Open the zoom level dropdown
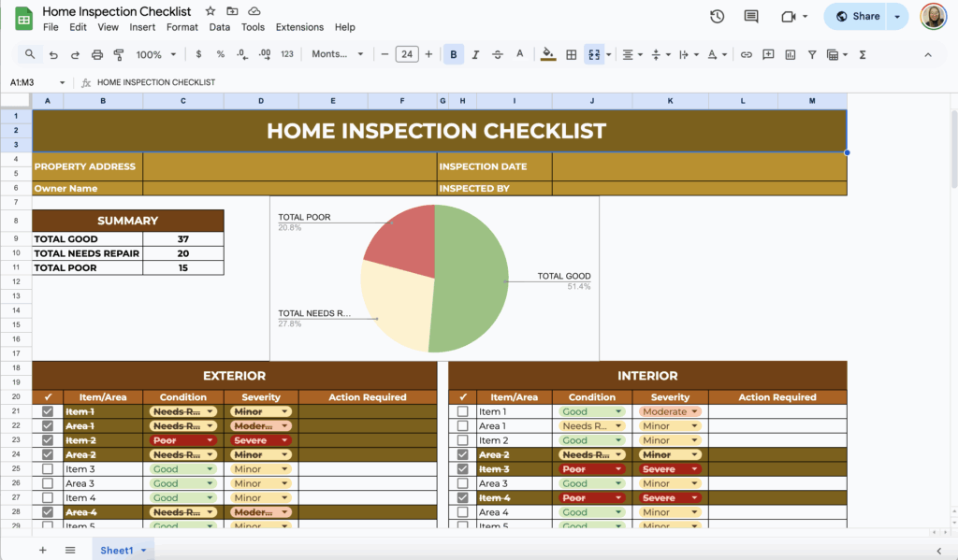 154,54
